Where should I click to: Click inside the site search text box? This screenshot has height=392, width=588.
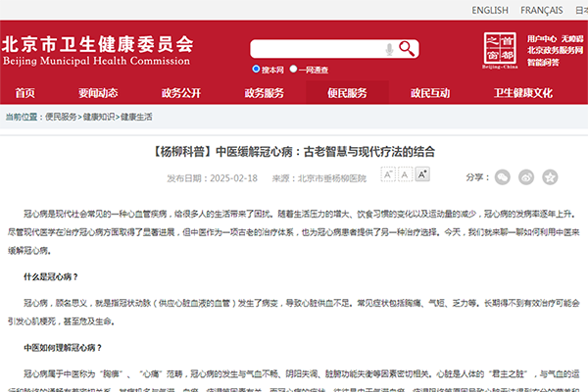point(316,49)
